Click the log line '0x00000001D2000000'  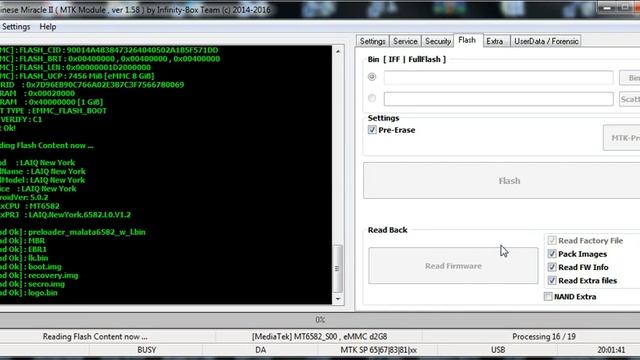coord(108,67)
